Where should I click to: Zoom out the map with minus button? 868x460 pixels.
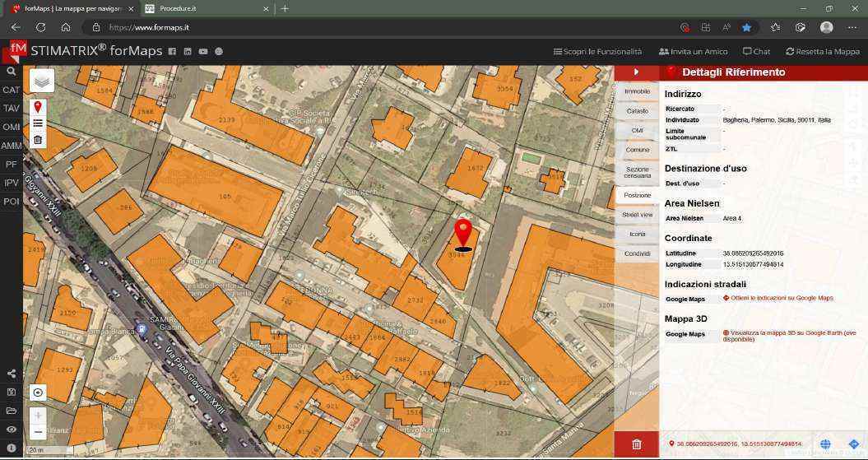(38, 432)
